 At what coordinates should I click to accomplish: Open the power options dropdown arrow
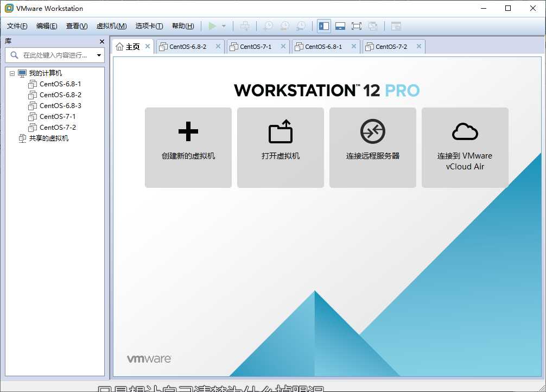pyautogui.click(x=224, y=26)
